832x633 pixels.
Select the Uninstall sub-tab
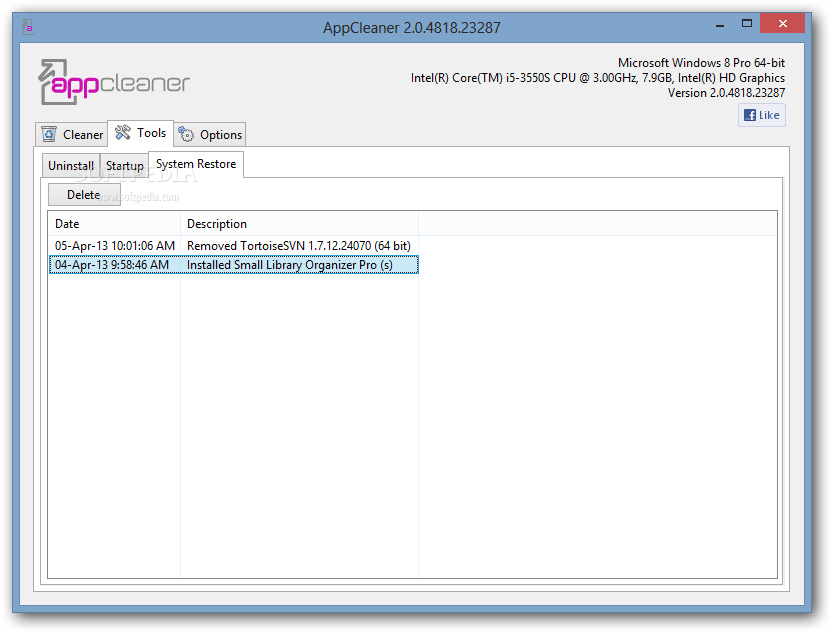tap(71, 166)
